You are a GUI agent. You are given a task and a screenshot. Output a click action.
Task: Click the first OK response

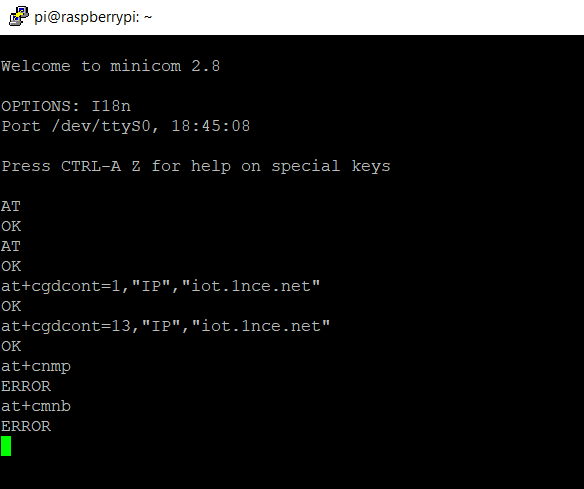click(11, 226)
